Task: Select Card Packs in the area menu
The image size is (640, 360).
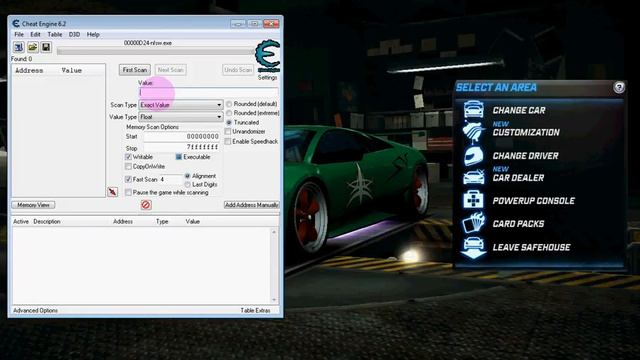Action: click(x=518, y=224)
